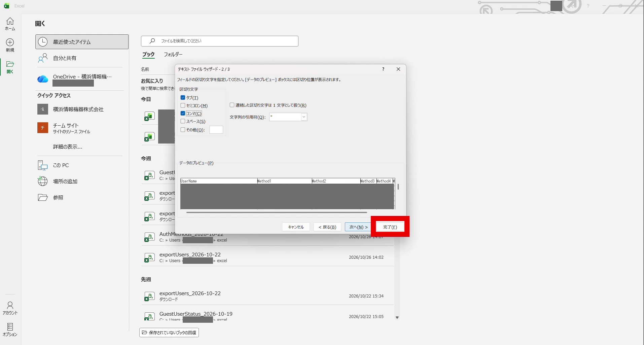Click the キャンセル button
644x345 pixels.
(296, 227)
